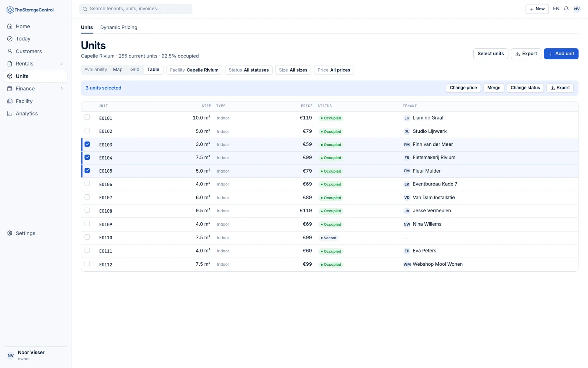Click EK avatar for Eventbureau Kade 7
Screen dimensions: 588x368
point(407,184)
